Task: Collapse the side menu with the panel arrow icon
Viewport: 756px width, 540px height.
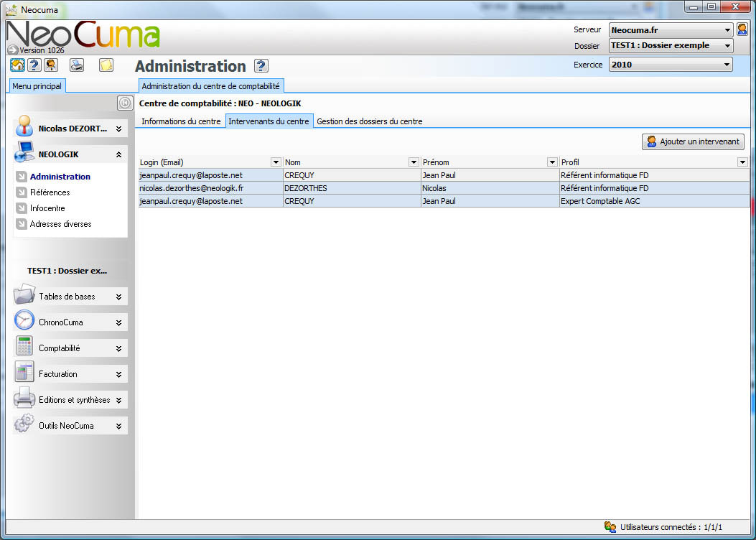Action: tap(125, 103)
